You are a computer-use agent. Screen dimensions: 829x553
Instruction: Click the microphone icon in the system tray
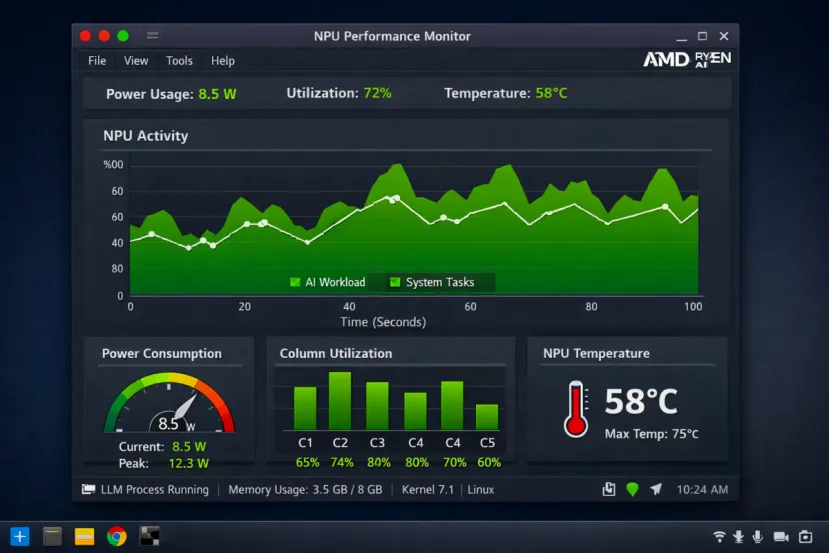click(758, 537)
